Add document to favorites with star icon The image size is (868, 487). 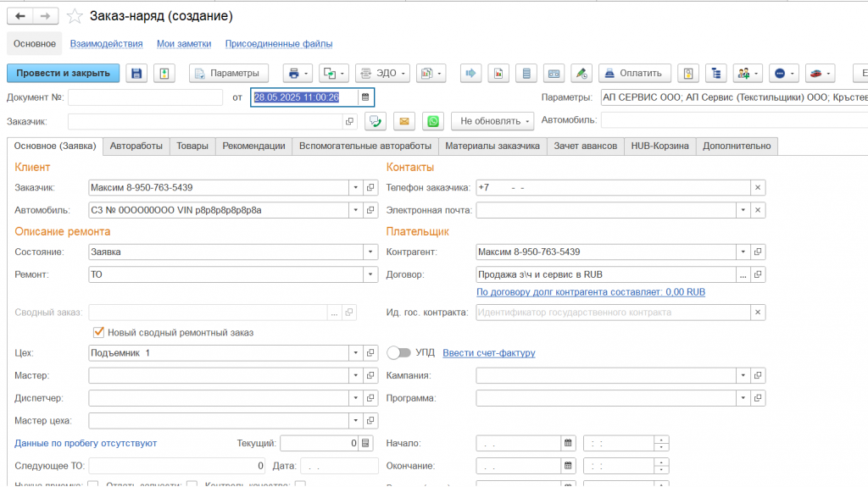click(x=75, y=16)
